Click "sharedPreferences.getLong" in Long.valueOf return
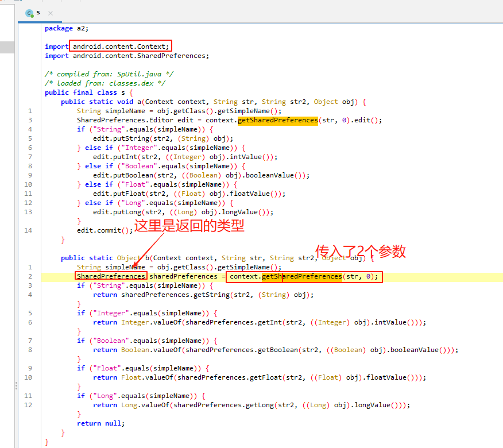 [223, 405]
